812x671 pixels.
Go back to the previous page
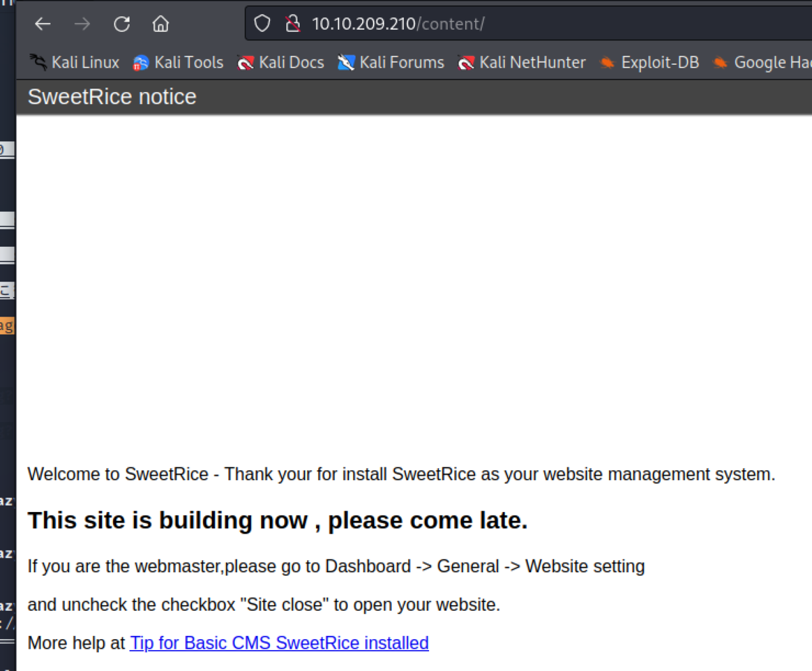click(x=43, y=24)
